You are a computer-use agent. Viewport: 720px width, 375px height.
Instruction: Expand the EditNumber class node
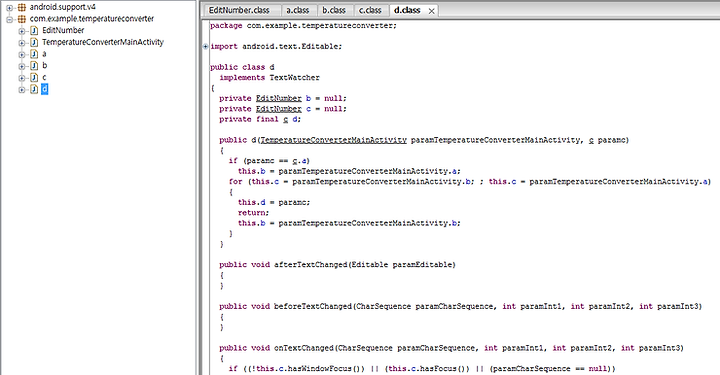22,31
